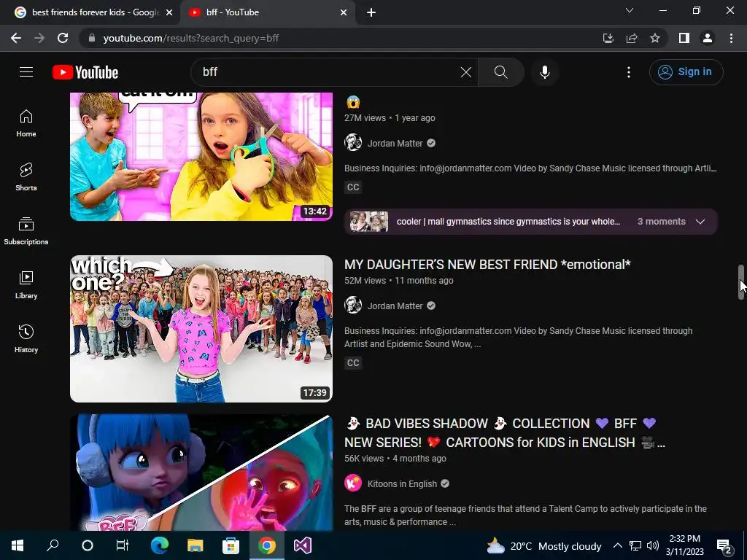Viewport: 747px width, 560px height.
Task: Clear the search box with X icon
Action: (x=466, y=72)
